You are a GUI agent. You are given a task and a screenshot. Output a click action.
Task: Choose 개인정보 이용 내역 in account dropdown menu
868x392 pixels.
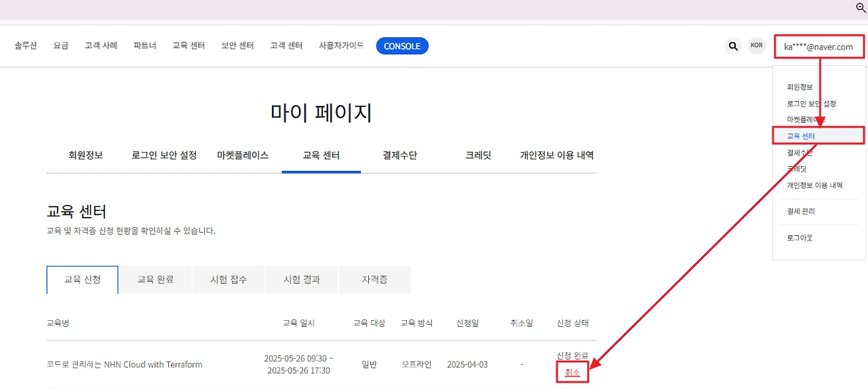[x=814, y=185]
